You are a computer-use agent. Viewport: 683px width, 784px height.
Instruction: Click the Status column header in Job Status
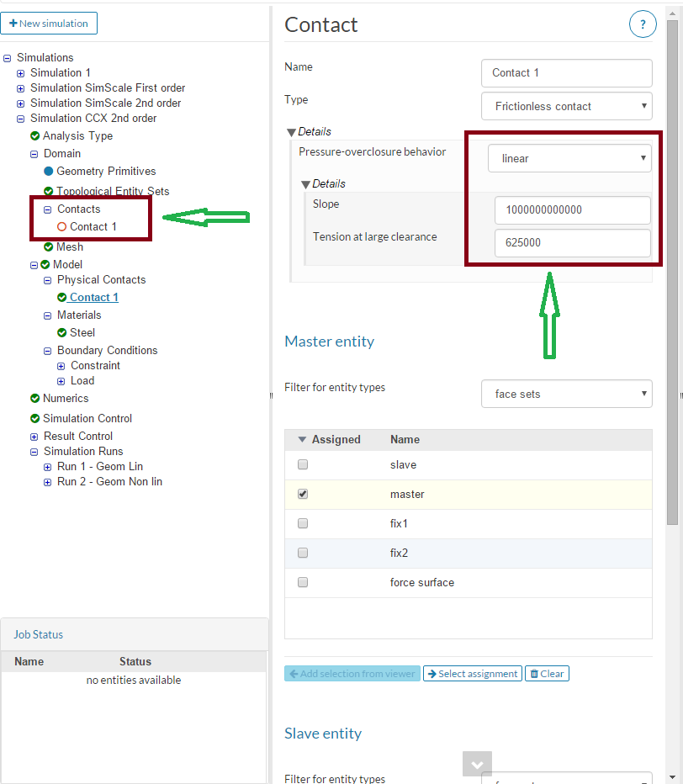tap(135, 661)
